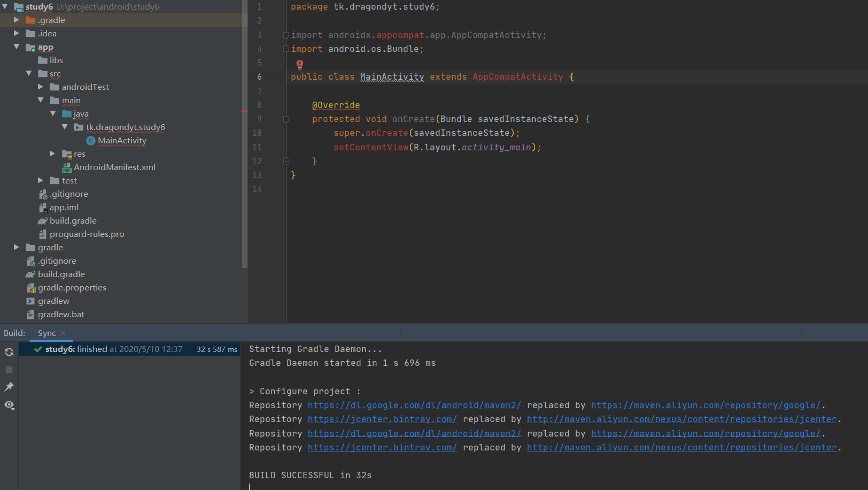
Task: Click line number 6 in gutter
Action: coord(259,77)
